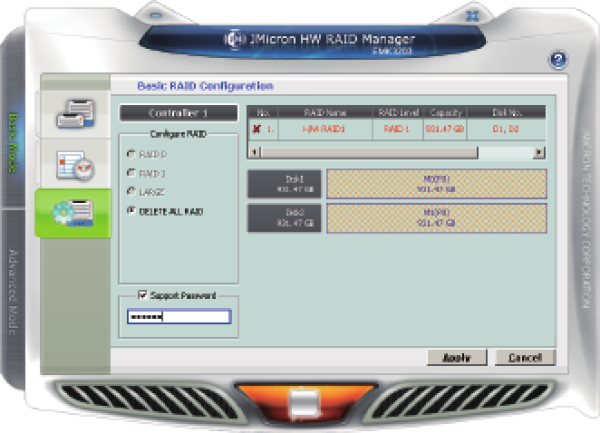
Task: Select the RAID 1 radio option
Action: [129, 173]
